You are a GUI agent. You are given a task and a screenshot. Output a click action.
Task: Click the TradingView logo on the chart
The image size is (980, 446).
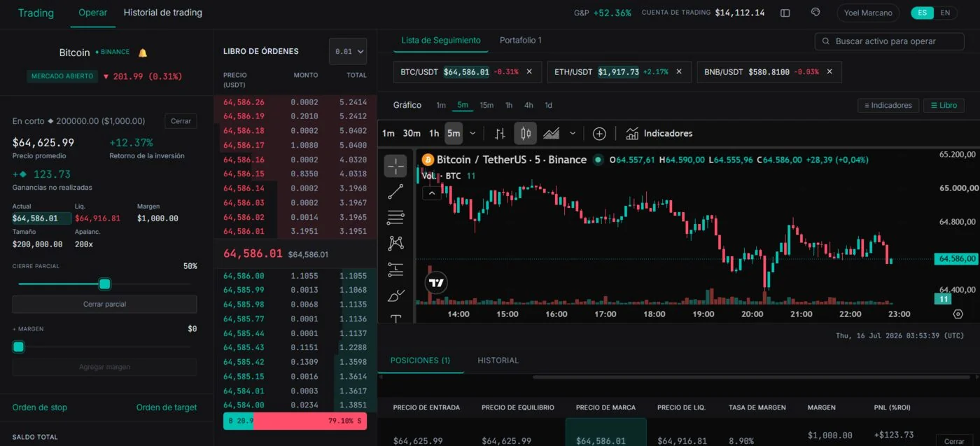click(x=436, y=283)
